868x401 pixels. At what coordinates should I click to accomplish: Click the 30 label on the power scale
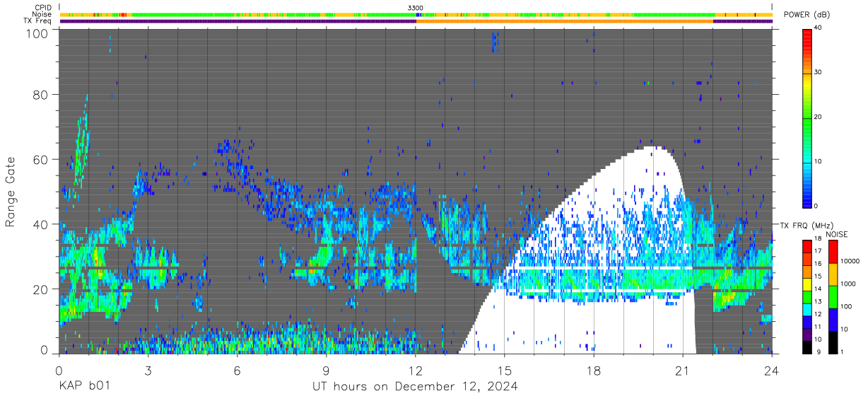coord(818,72)
